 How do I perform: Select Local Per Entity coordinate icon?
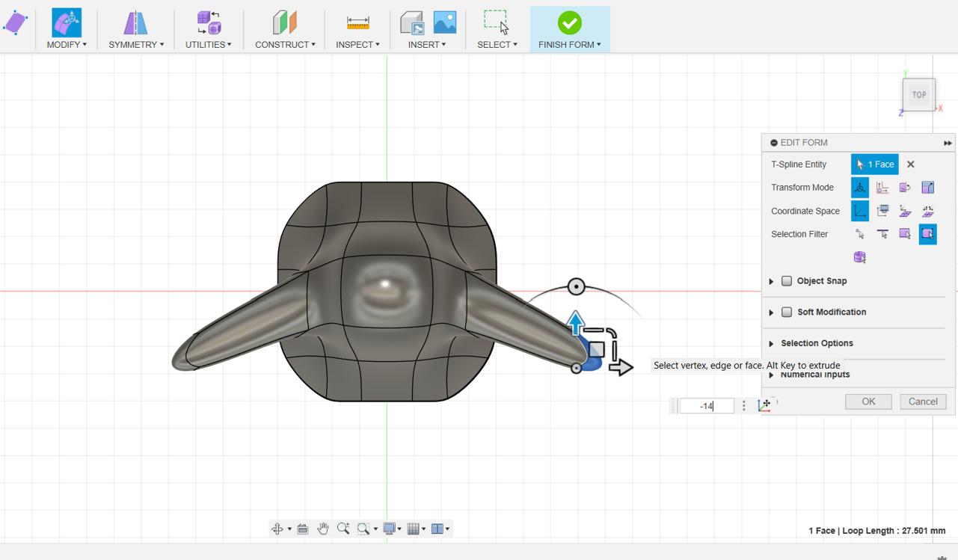tap(928, 211)
